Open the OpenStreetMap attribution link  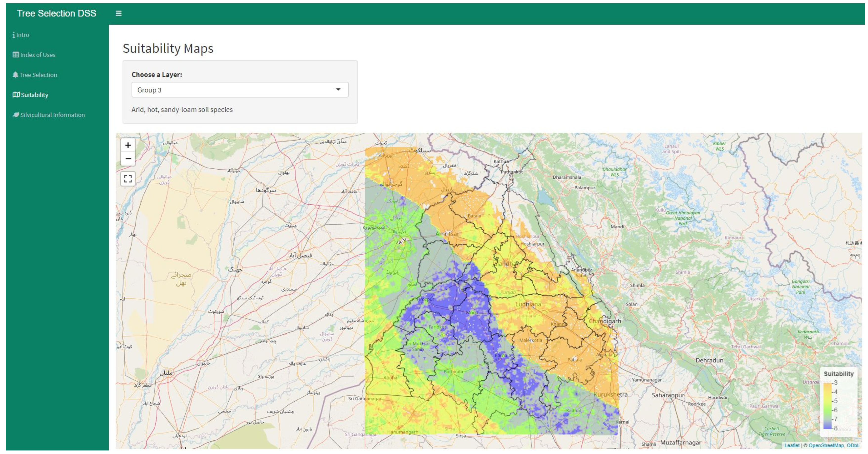click(826, 445)
